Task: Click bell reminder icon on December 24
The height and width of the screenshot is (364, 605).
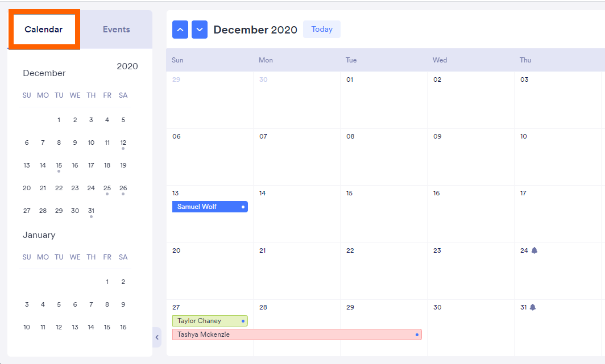Action: tap(534, 250)
